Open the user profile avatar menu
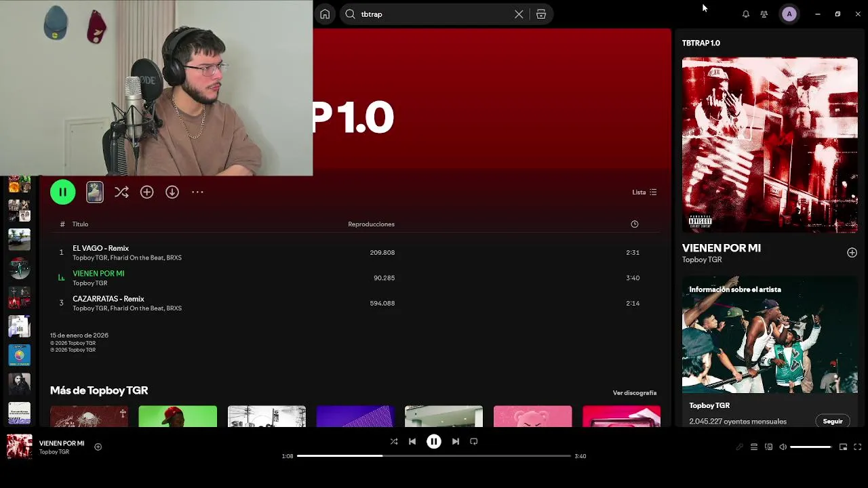Viewport: 868px width, 488px height. (x=789, y=14)
